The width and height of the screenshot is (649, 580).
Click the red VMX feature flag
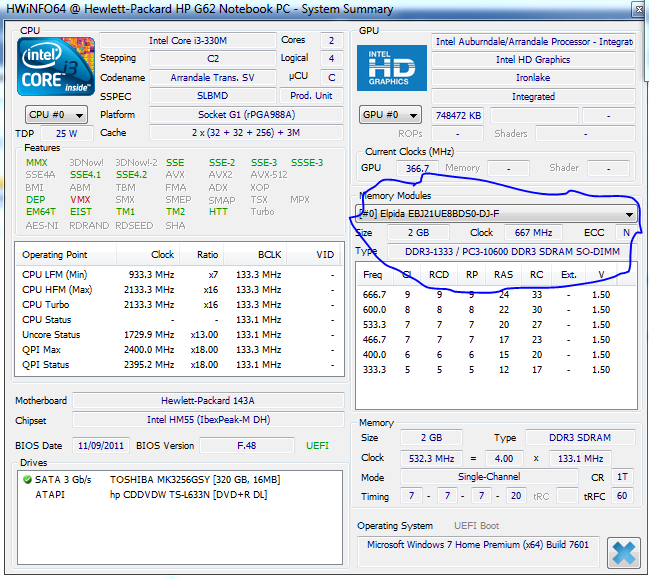[80, 200]
